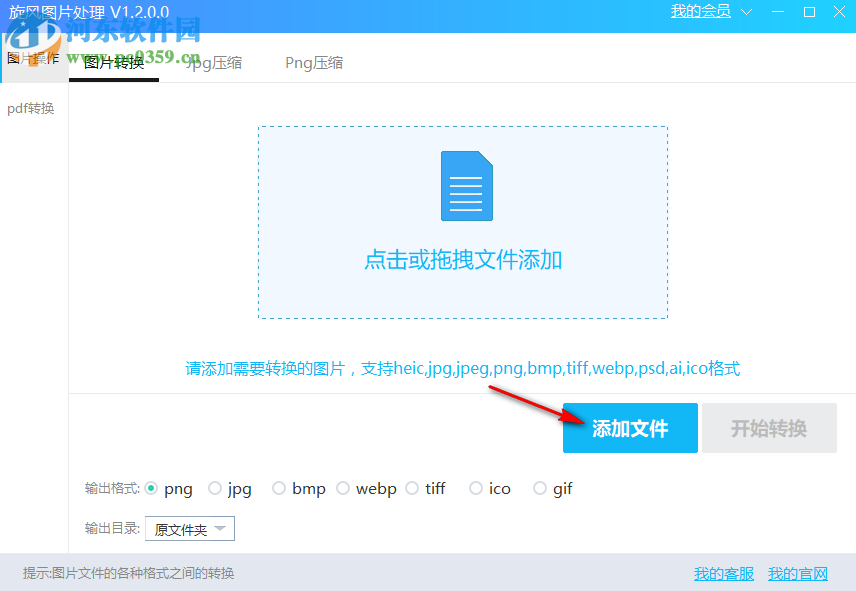Open the 原文件夹 output directory dropdown
856x591 pixels.
tap(190, 528)
